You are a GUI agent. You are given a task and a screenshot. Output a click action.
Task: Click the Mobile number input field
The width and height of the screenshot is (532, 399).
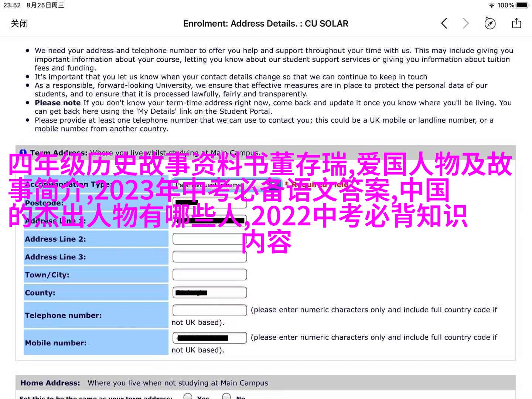209,338
